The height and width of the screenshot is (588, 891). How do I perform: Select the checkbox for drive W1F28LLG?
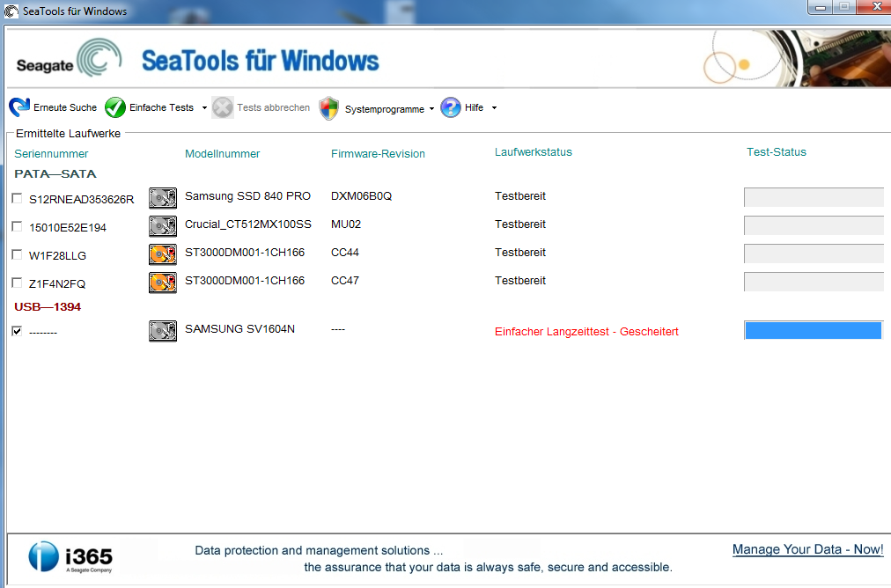(x=17, y=254)
